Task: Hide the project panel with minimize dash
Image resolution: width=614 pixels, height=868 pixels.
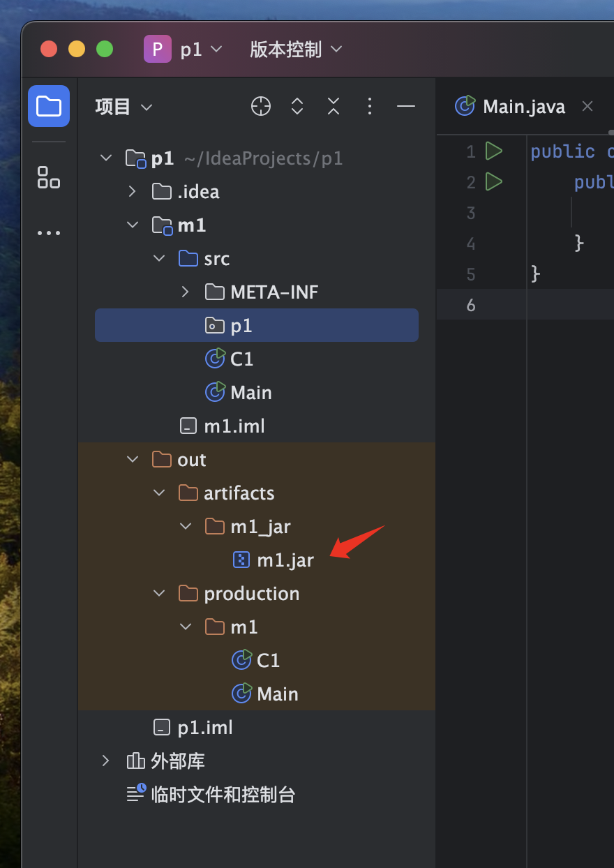Action: (406, 107)
